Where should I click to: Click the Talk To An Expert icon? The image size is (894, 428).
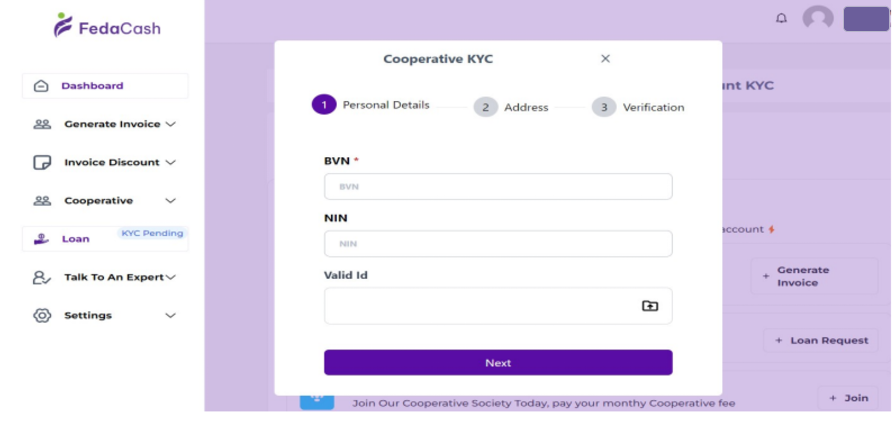tap(42, 277)
